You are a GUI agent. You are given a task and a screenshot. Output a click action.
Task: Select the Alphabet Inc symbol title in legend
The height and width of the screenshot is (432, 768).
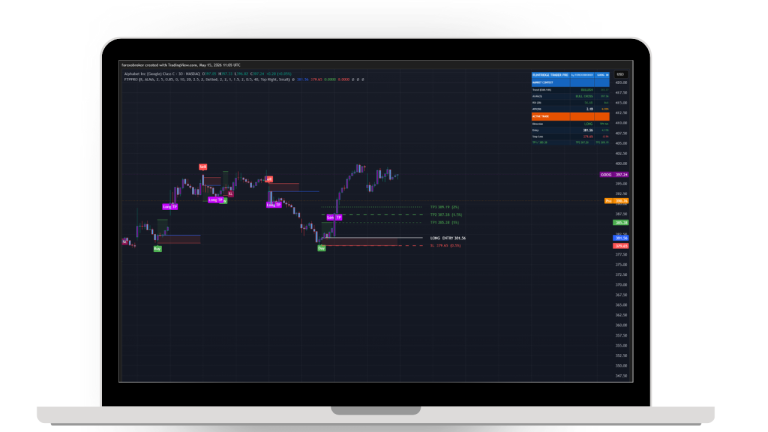coord(162,74)
